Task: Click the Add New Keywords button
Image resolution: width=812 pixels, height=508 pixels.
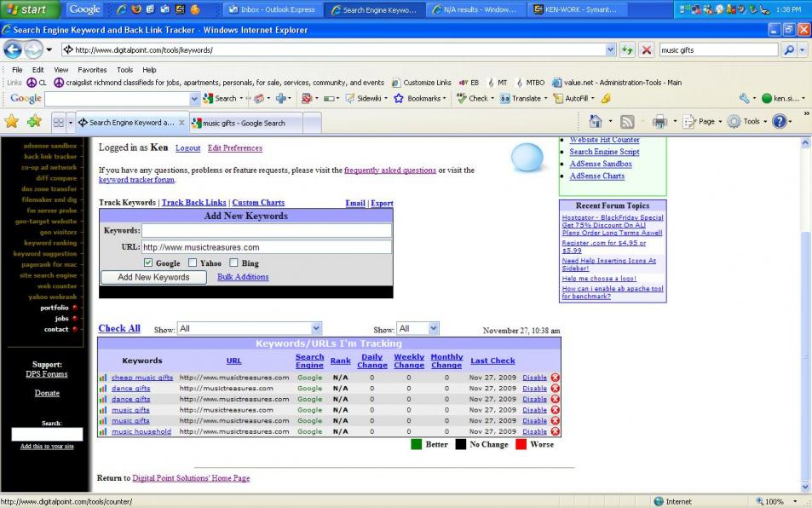Action: [153, 277]
